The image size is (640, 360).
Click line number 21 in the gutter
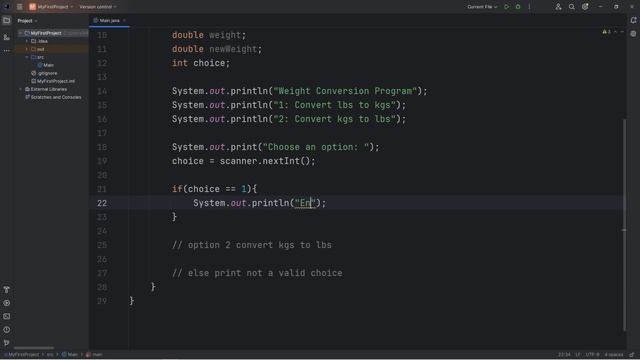[102, 189]
